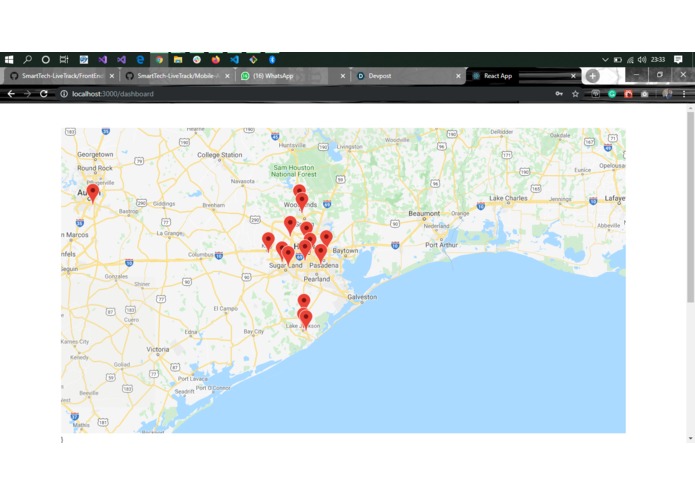Open Task View on taskbar
The width and height of the screenshot is (695, 494).
tap(64, 59)
